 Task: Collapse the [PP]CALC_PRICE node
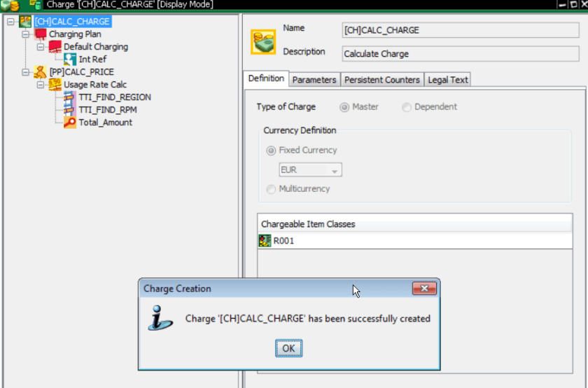[25, 72]
